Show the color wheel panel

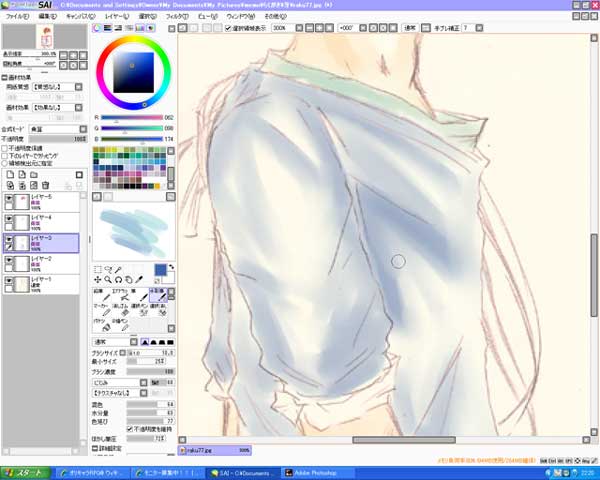(97, 28)
